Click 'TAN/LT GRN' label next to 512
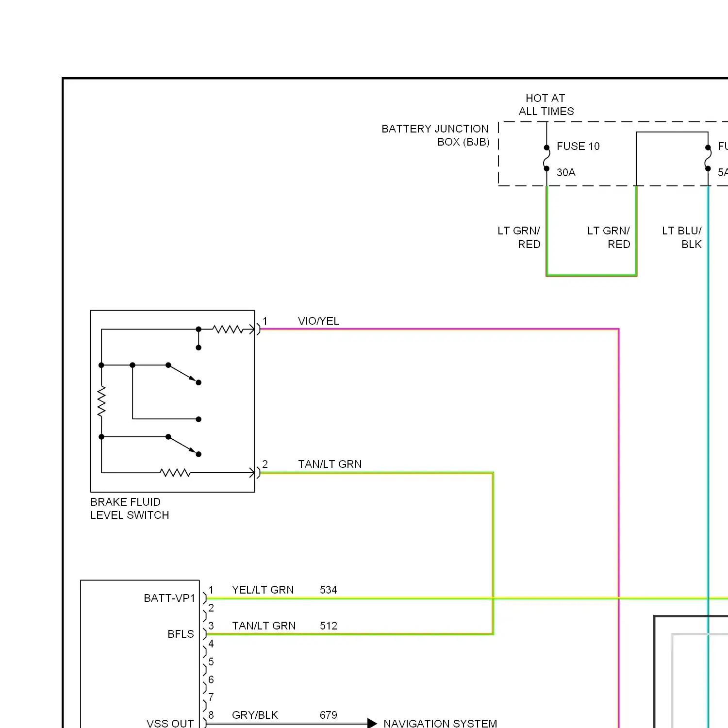This screenshot has width=728, height=728. [264, 626]
